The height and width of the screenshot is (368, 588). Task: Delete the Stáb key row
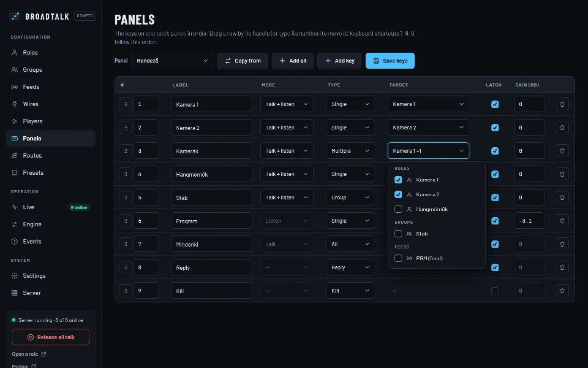(562, 197)
